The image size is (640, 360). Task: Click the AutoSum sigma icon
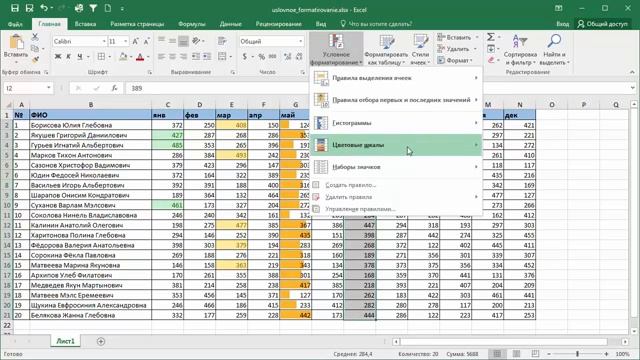(x=491, y=37)
